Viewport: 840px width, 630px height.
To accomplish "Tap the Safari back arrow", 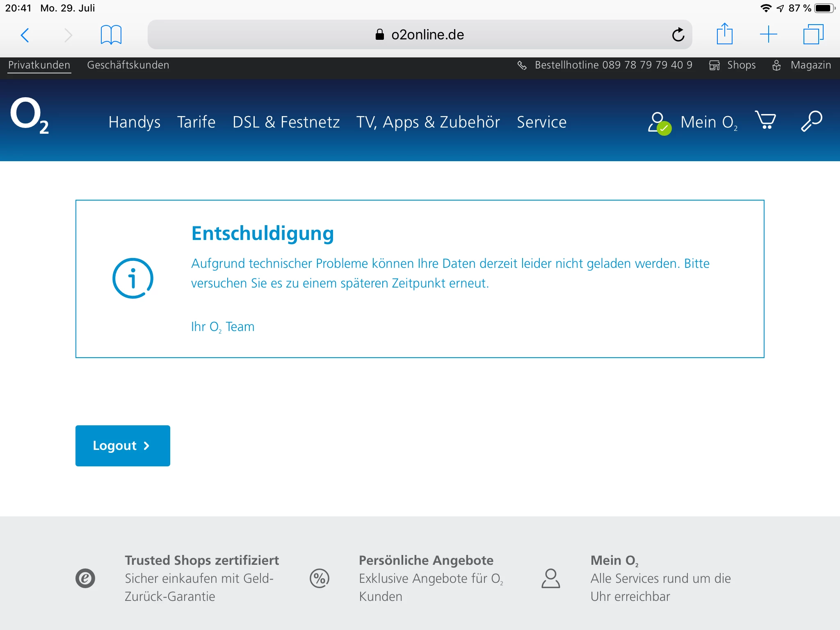I will 25,35.
